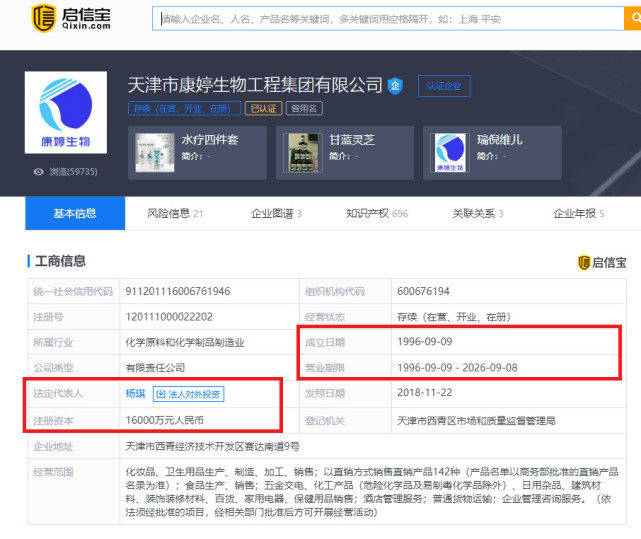Click the legal representative name 杨琪 link
Image resolution: width=641 pixels, height=539 pixels.
(x=135, y=394)
